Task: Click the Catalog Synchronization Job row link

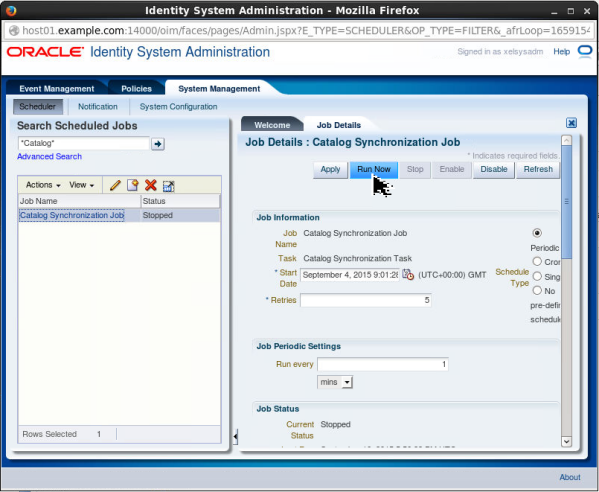Action: tap(72, 215)
